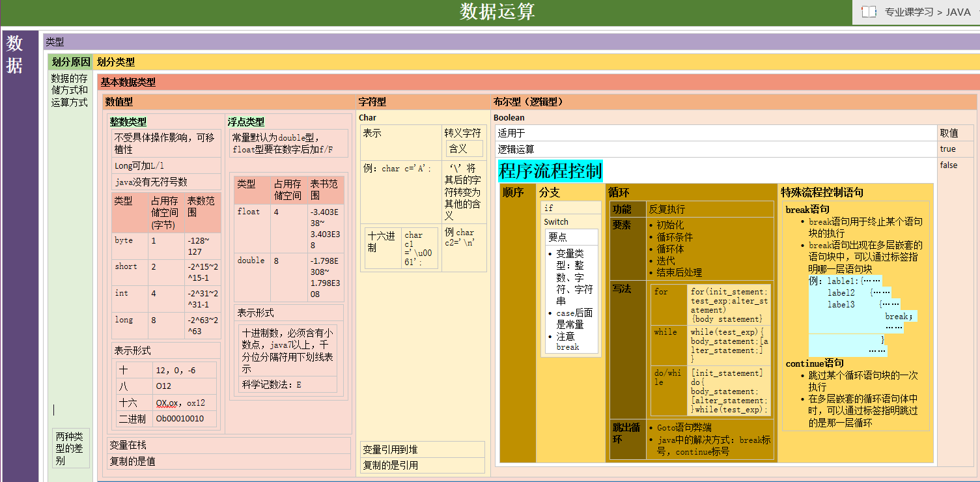Click the Boolean label under 布尔型
Image resolution: width=980 pixels, height=482 pixels.
coord(509,118)
